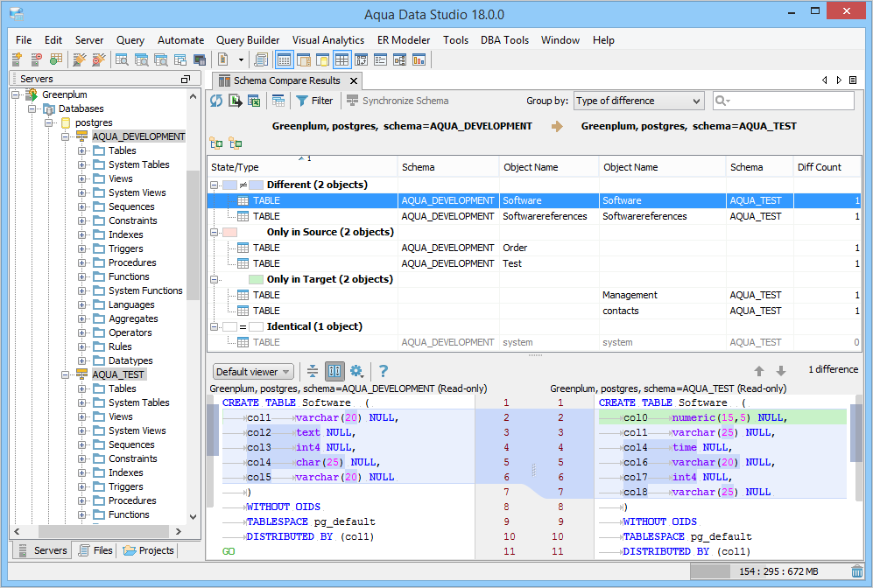Click the table column settings icon beside Filter
Image resolution: width=873 pixels, height=588 pixels.
click(278, 101)
